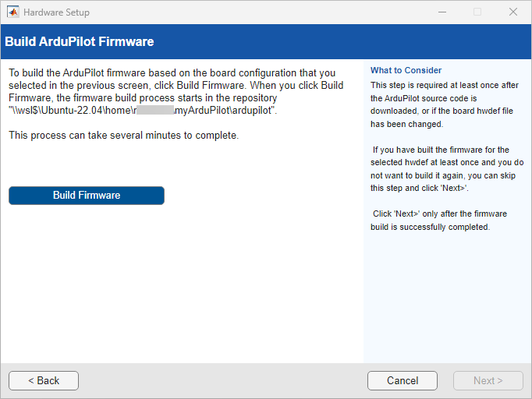Viewport: 532px width, 399px height.
Task: Select the Build ArduPilot Firmware heading
Action: pos(80,41)
